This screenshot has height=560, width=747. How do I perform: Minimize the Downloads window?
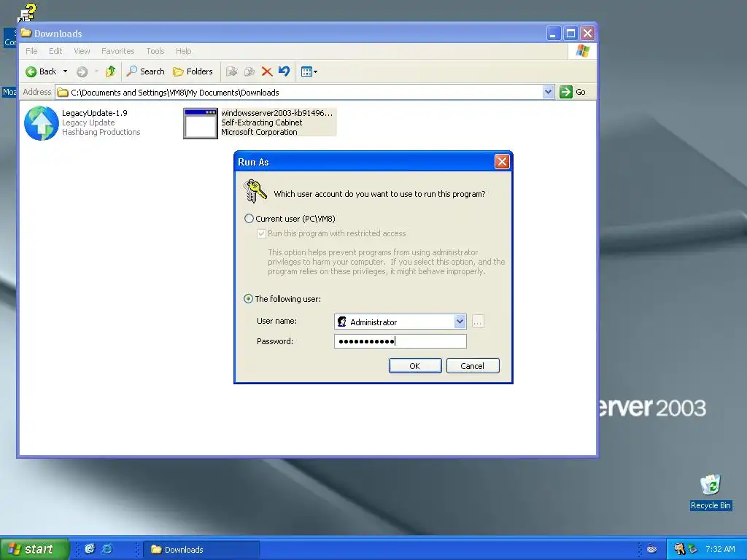(x=553, y=34)
